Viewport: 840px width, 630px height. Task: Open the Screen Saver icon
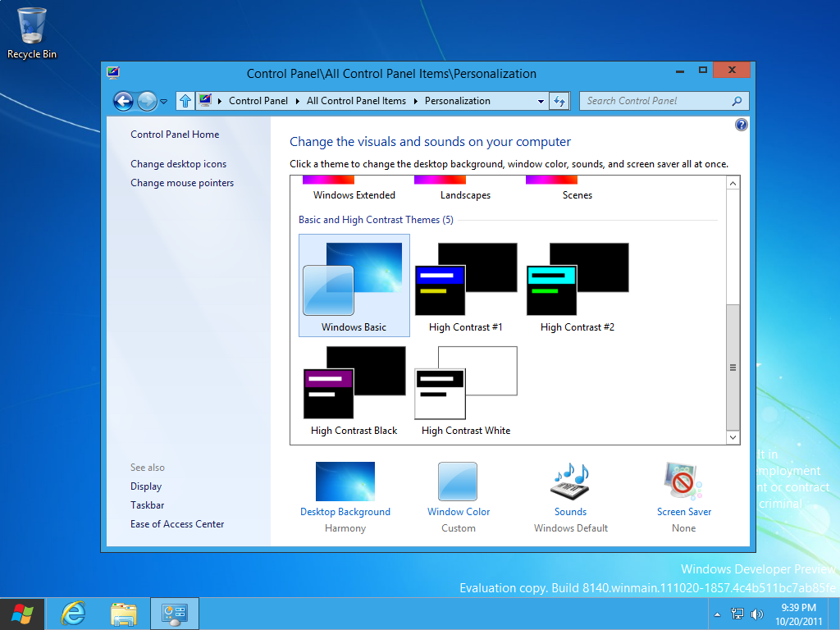coord(683,482)
